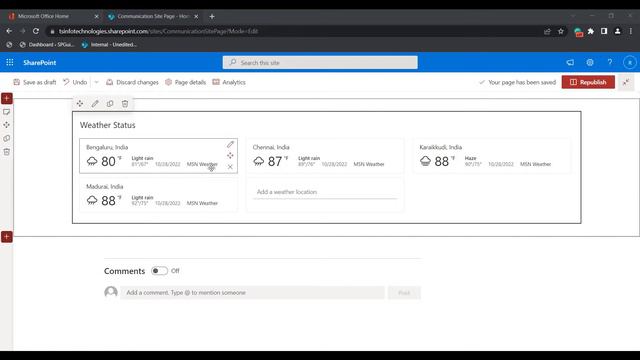Open the Chrome profile icon
This screenshot has width=640, height=360.
click(x=618, y=31)
